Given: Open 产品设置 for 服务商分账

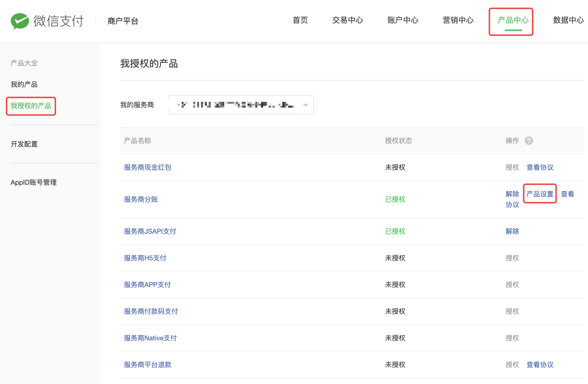Looking at the screenshot, I should click(x=540, y=194).
